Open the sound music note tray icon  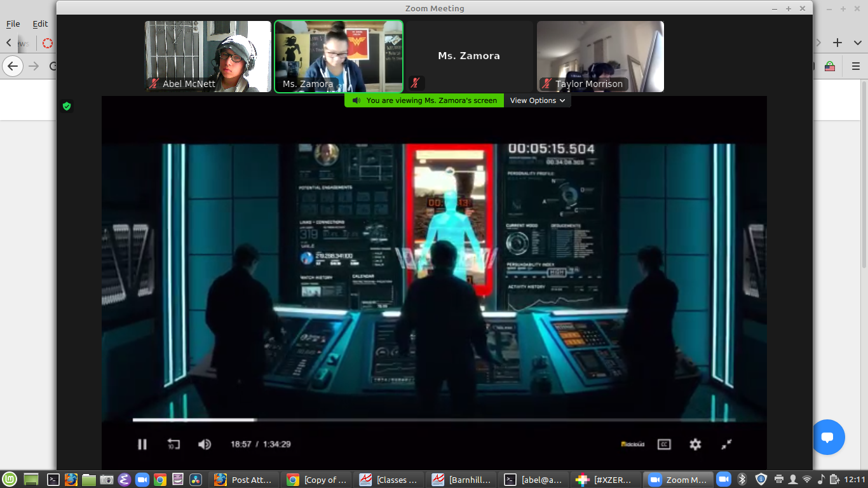(820, 480)
